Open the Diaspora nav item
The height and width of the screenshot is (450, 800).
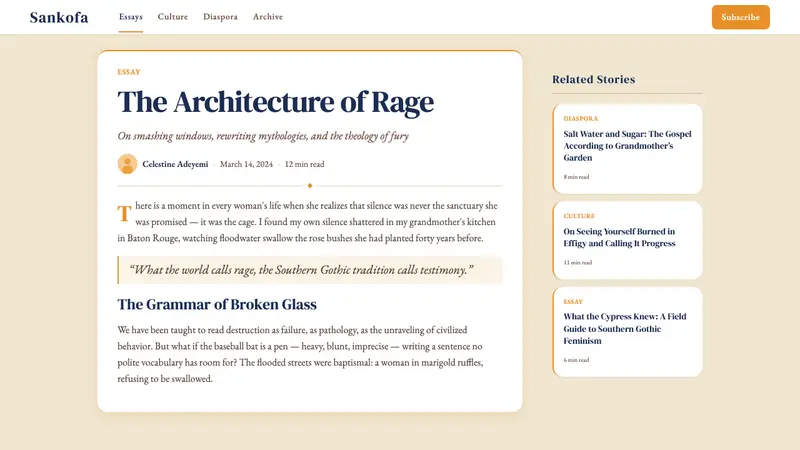[220, 17]
